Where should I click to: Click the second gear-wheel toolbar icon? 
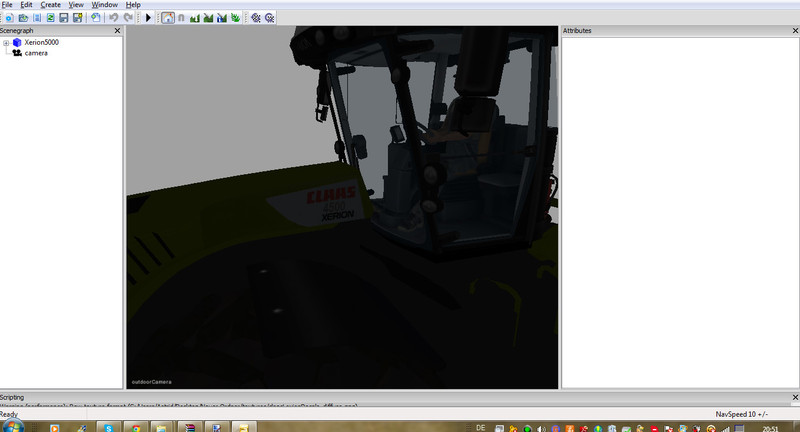tap(269, 18)
